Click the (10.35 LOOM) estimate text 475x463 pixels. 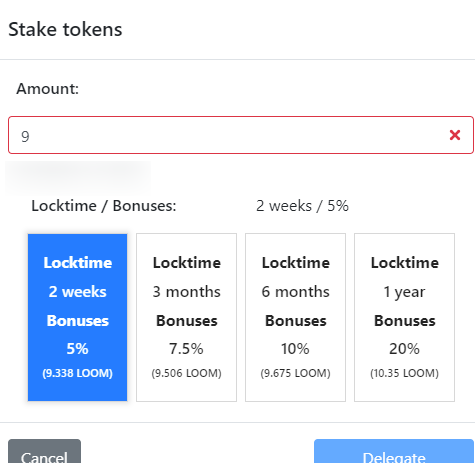pos(404,373)
